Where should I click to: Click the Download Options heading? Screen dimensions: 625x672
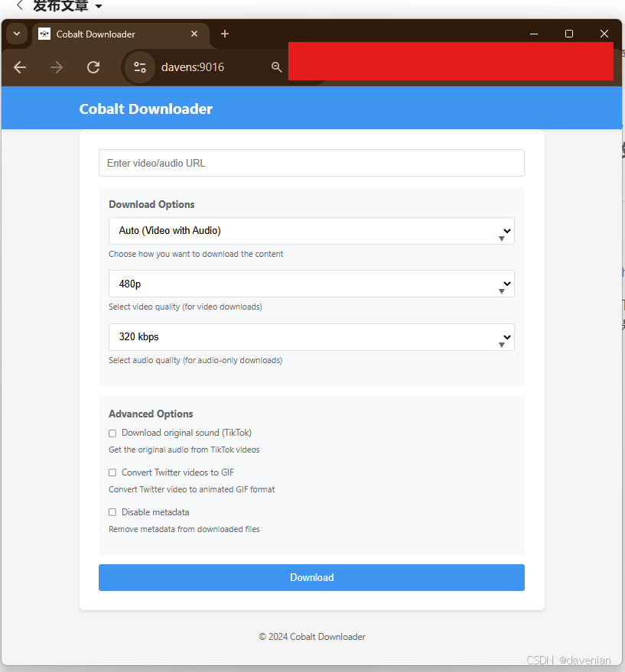click(x=151, y=204)
